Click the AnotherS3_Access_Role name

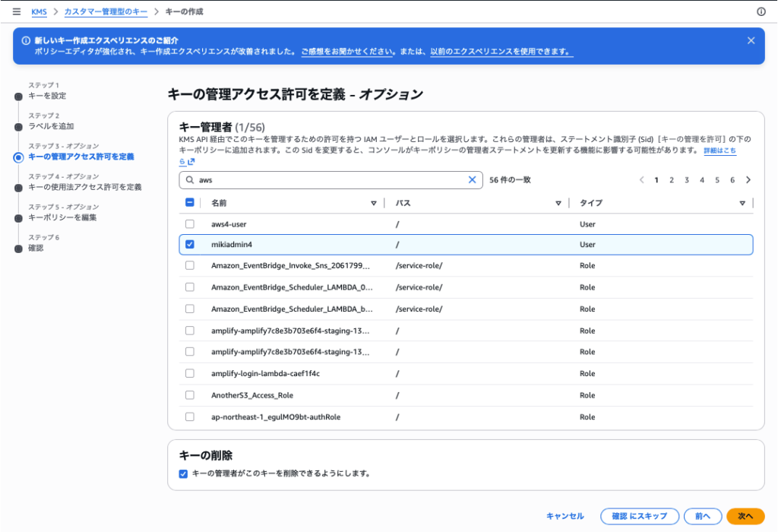252,395
